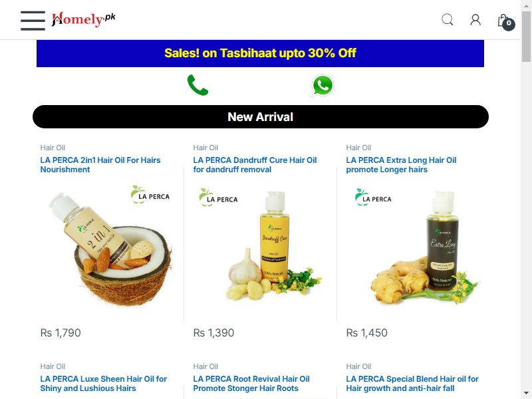Click the scrollbar down arrow
This screenshot has height=399, width=532.
526,393
